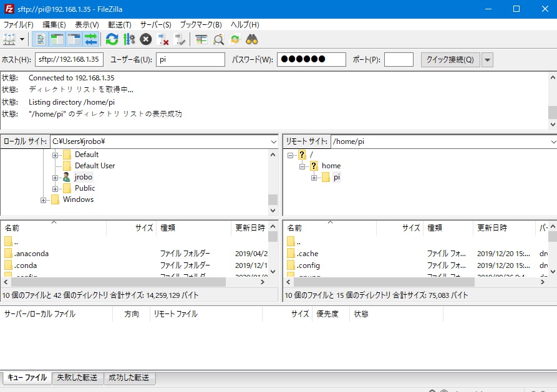Select the キュー ファイル tab
The image size is (557, 392).
(x=27, y=378)
